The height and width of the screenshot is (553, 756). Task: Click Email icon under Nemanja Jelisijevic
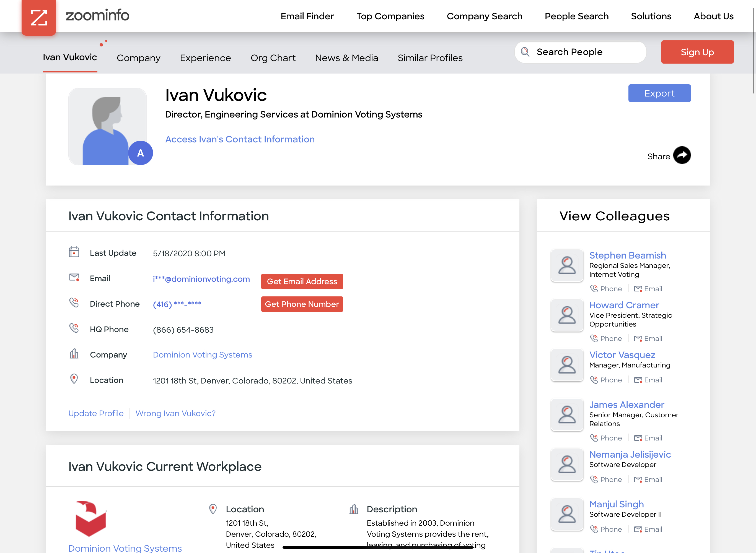click(638, 480)
